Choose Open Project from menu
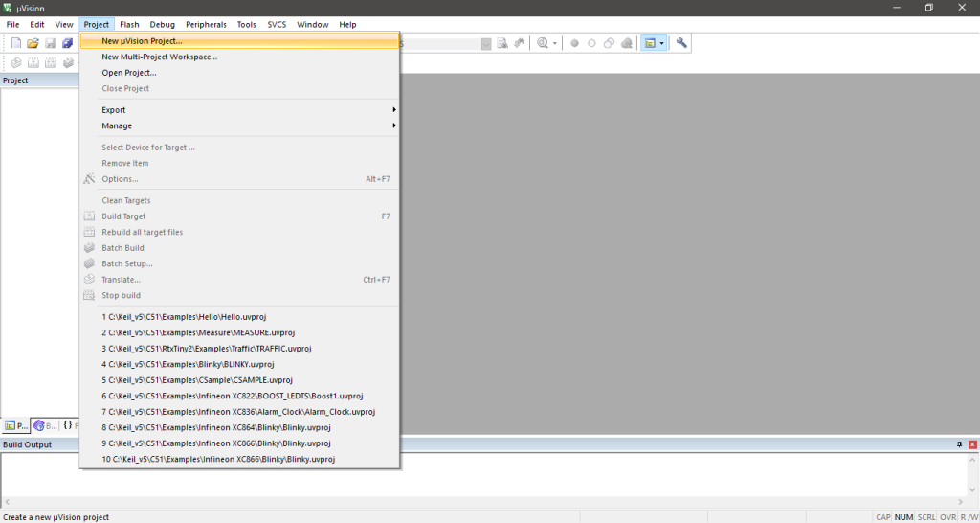The width and height of the screenshot is (980, 523). 129,73
